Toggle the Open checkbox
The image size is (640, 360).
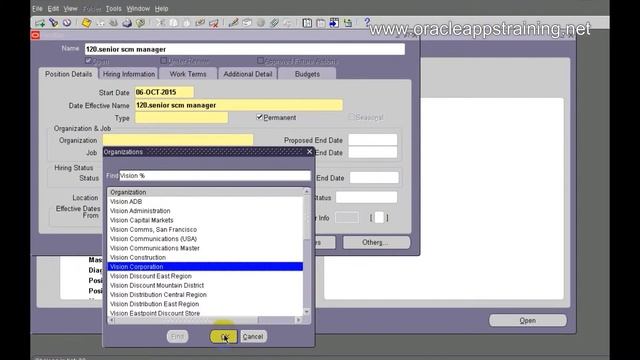coord(88,61)
